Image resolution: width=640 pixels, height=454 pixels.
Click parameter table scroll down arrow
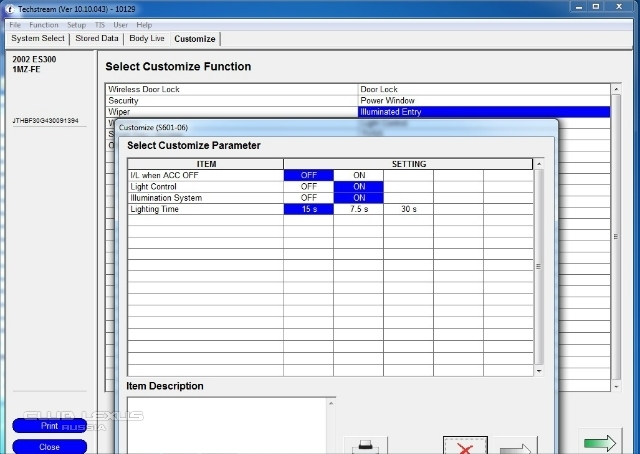tap(539, 371)
